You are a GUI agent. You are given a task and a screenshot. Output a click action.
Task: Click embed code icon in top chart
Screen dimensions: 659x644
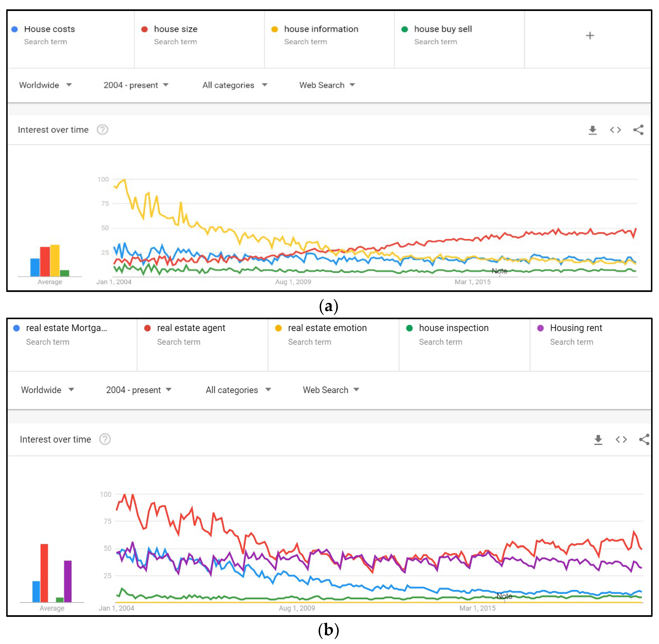(x=615, y=130)
